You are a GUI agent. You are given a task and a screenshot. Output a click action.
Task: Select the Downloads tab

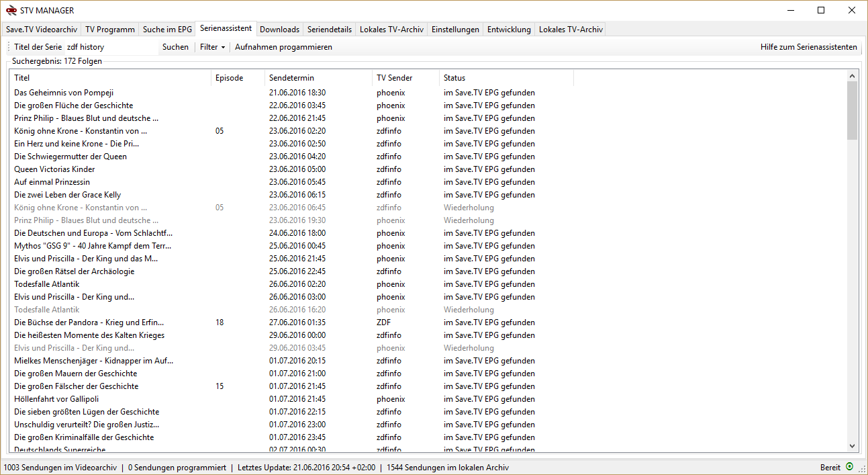pyautogui.click(x=279, y=30)
